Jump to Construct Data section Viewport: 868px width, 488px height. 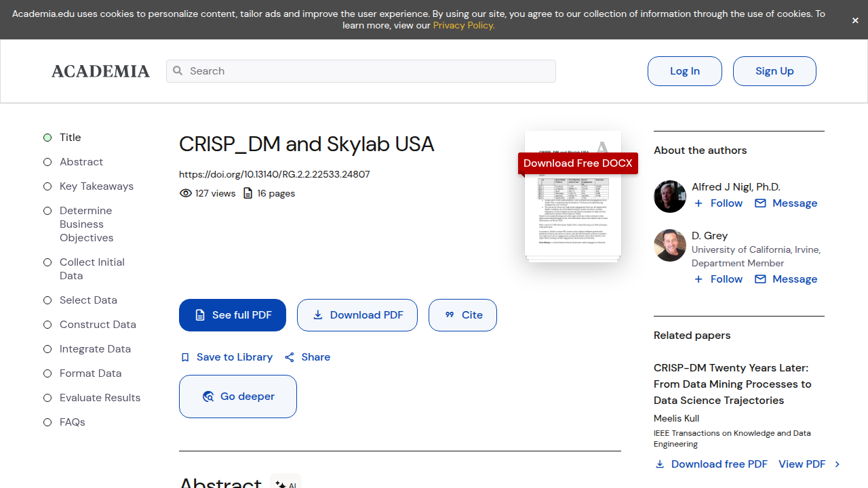pyautogui.click(x=98, y=325)
